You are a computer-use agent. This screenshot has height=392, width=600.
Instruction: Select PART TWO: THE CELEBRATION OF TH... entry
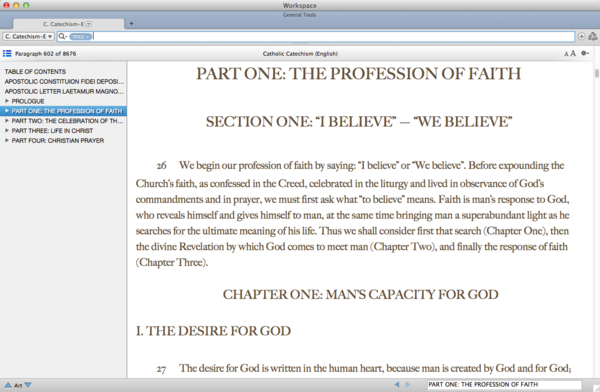[67, 121]
